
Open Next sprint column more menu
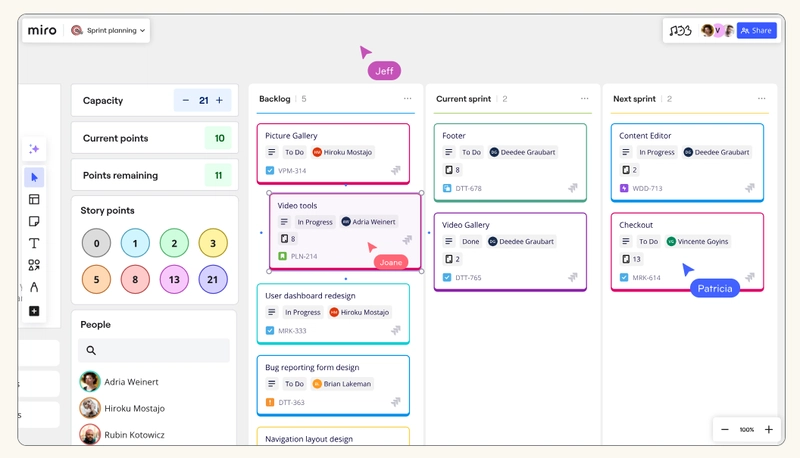[761, 99]
